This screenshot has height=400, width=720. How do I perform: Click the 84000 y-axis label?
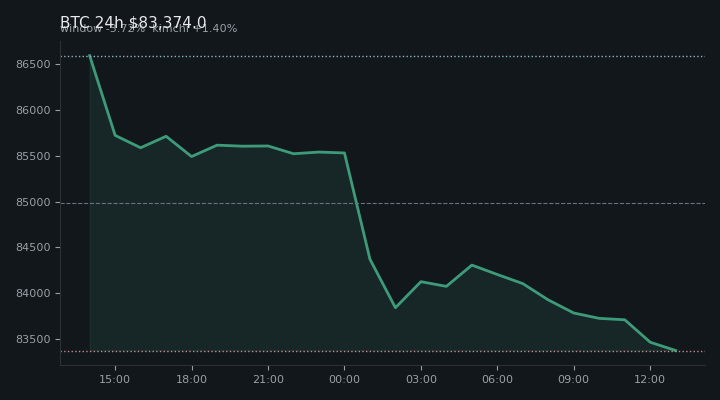click(x=33, y=293)
